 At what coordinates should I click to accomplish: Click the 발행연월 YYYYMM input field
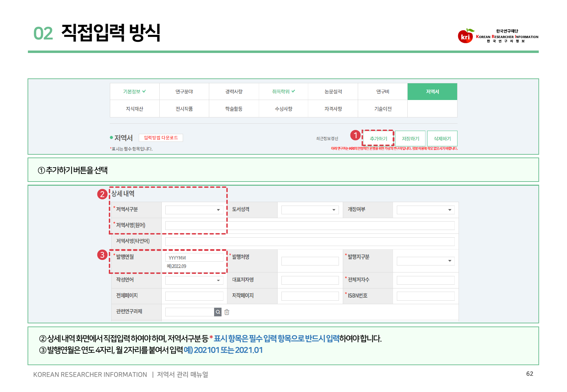pyautogui.click(x=194, y=258)
